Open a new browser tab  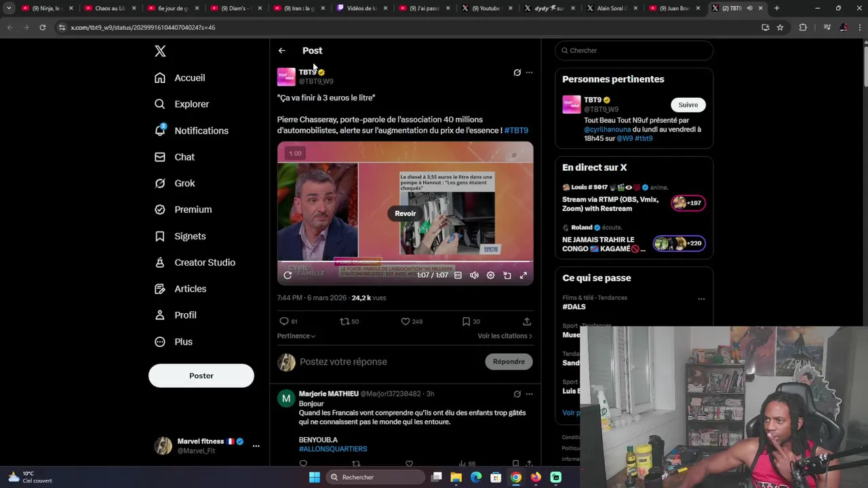point(776,8)
